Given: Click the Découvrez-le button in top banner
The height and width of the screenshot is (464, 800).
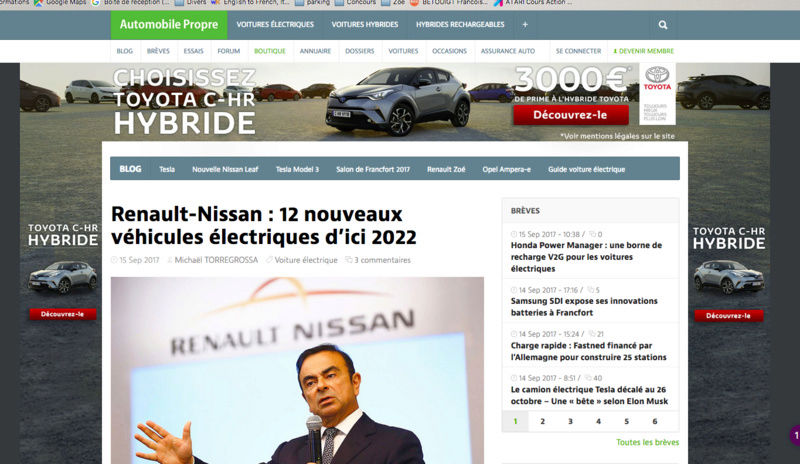Looking at the screenshot, I should click(571, 115).
